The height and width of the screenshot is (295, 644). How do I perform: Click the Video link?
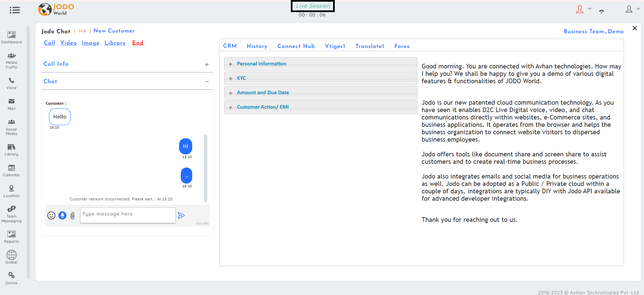68,43
